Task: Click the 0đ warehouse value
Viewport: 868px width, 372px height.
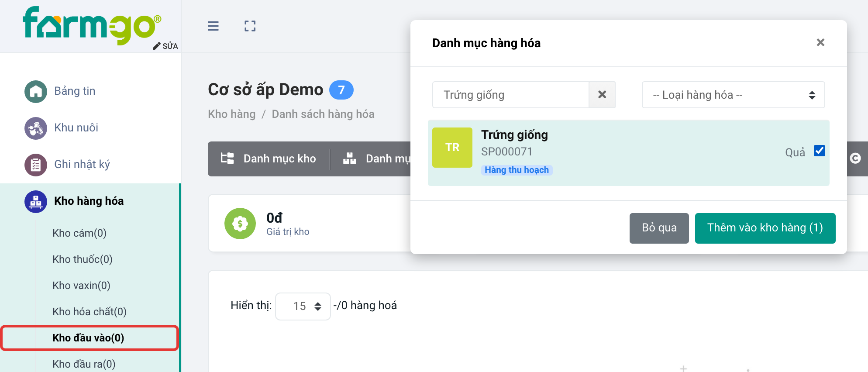Action: point(275,218)
